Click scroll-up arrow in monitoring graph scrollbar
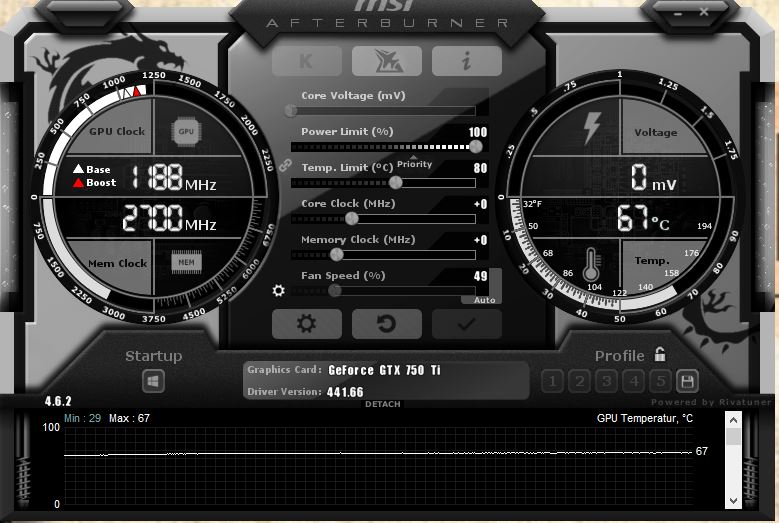The width and height of the screenshot is (779, 523). tap(733, 420)
